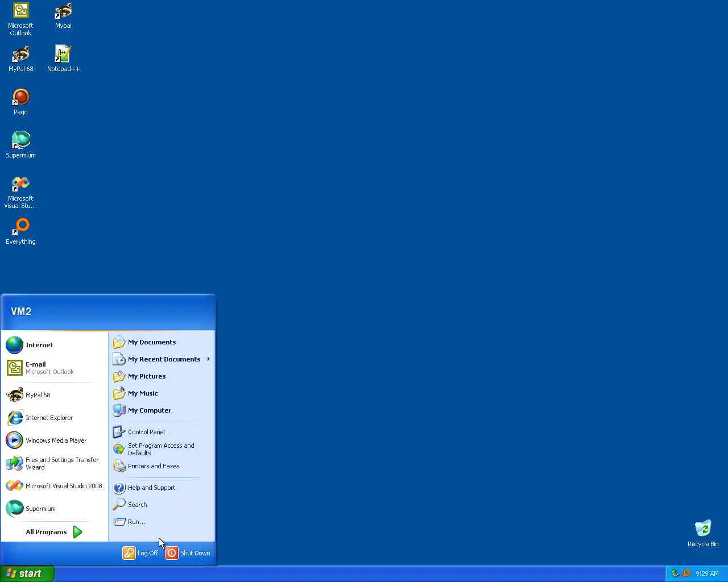
Task: Launch Internet Explorer from Start menu
Action: (55, 418)
